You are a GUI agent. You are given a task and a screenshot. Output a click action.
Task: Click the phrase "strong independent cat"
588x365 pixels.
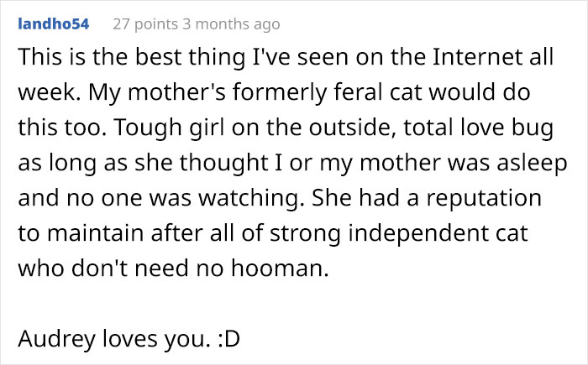point(399,233)
